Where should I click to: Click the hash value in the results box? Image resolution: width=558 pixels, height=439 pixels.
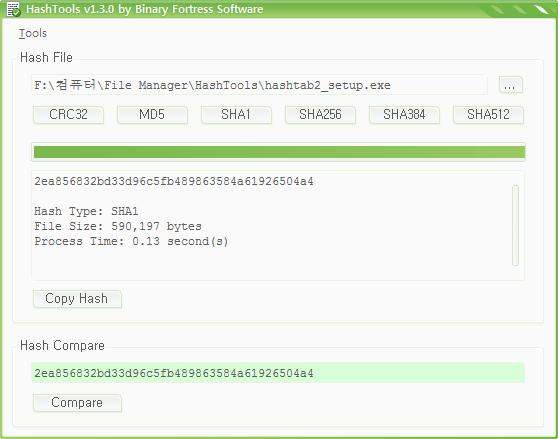174,181
